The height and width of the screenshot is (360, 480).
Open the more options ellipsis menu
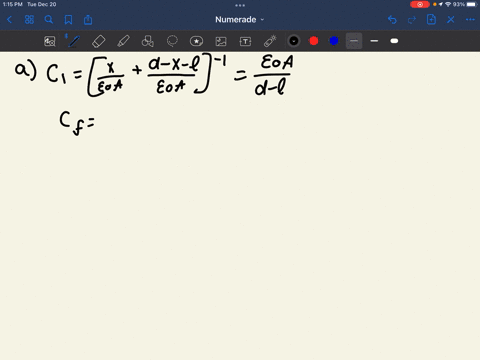[470, 20]
